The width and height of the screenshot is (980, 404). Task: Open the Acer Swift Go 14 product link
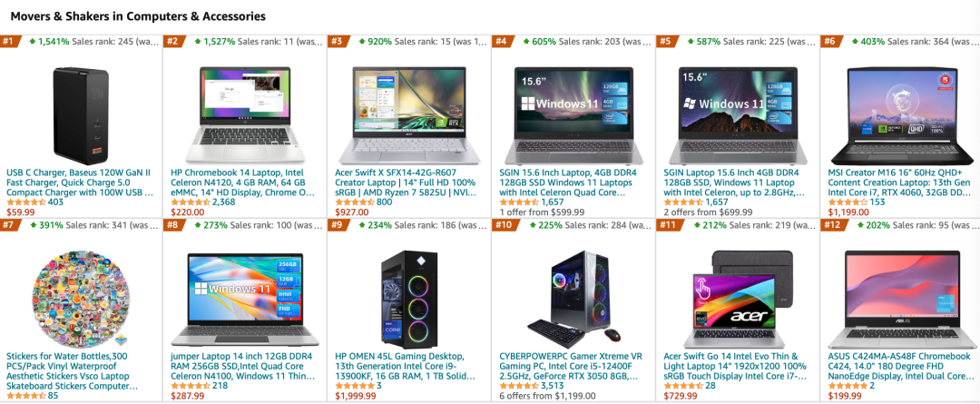(735, 367)
